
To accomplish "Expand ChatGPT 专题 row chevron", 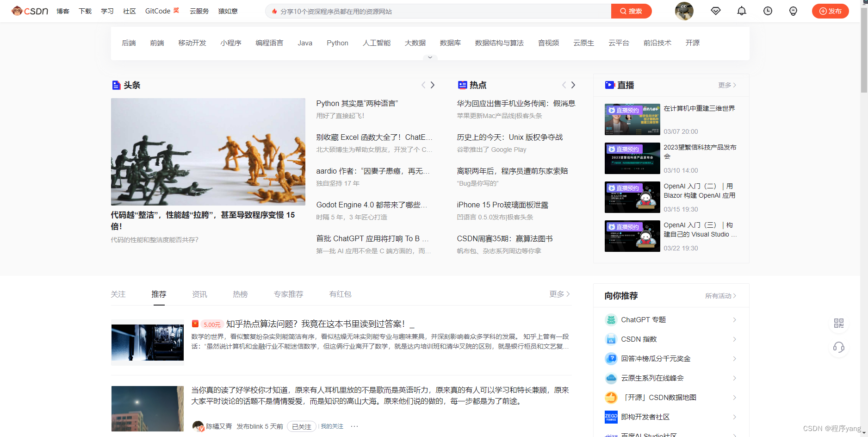I will point(734,320).
